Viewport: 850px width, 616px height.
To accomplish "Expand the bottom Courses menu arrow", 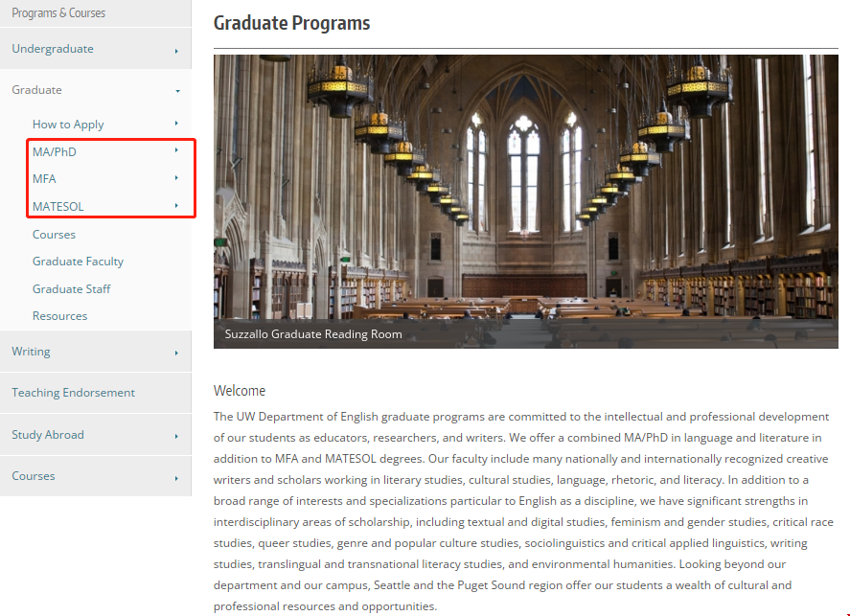I will point(176,477).
